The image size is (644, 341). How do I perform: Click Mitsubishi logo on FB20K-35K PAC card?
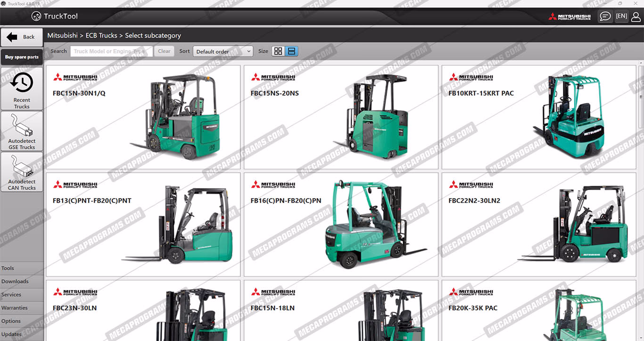[471, 292]
